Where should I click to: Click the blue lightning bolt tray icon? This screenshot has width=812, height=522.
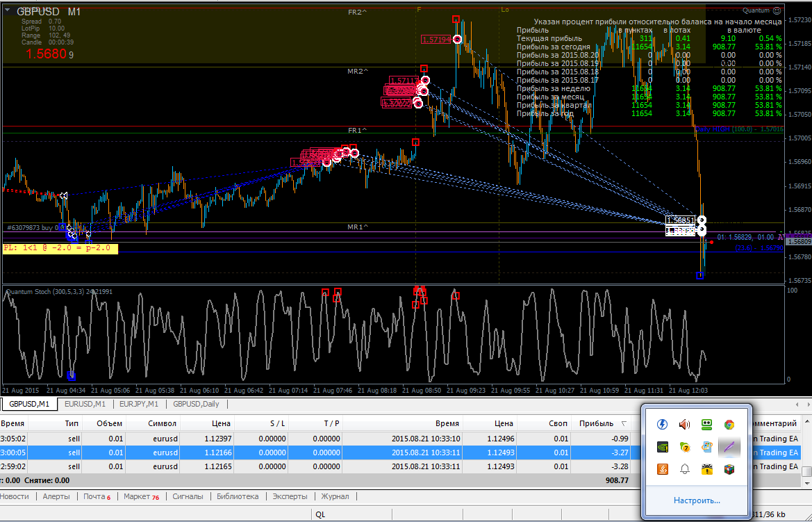click(663, 425)
